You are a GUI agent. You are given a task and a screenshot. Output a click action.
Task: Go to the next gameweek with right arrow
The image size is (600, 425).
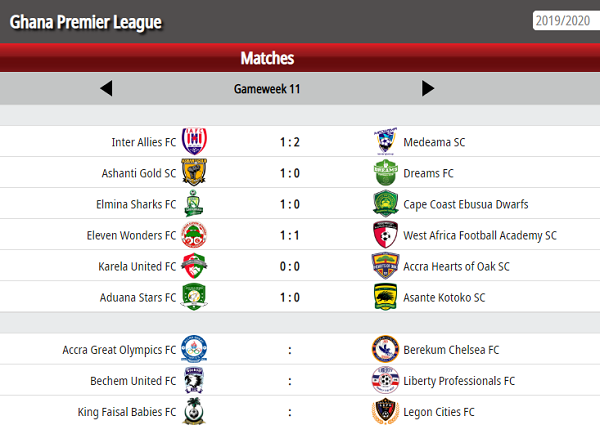pos(428,88)
